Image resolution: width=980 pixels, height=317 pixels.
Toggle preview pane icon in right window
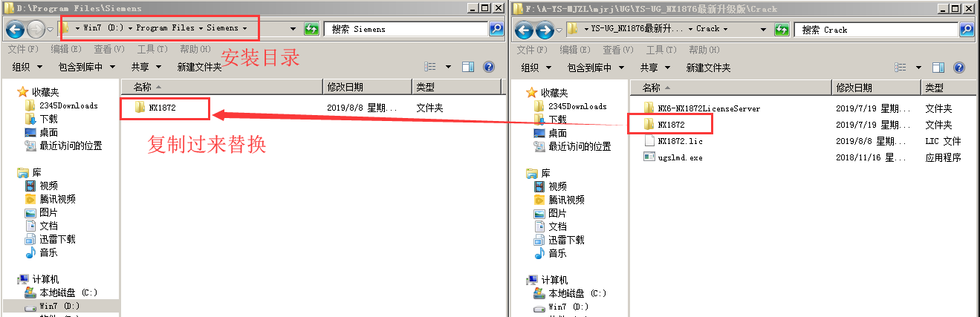click(938, 68)
